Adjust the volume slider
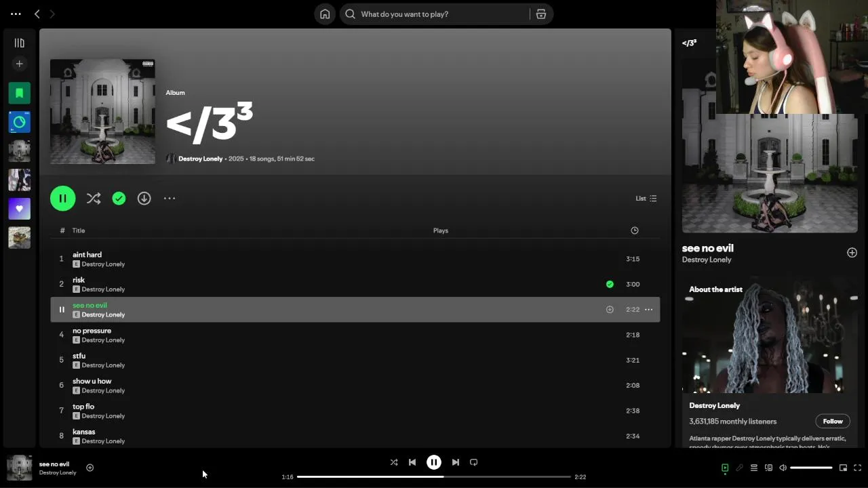868x488 pixels. (811, 468)
